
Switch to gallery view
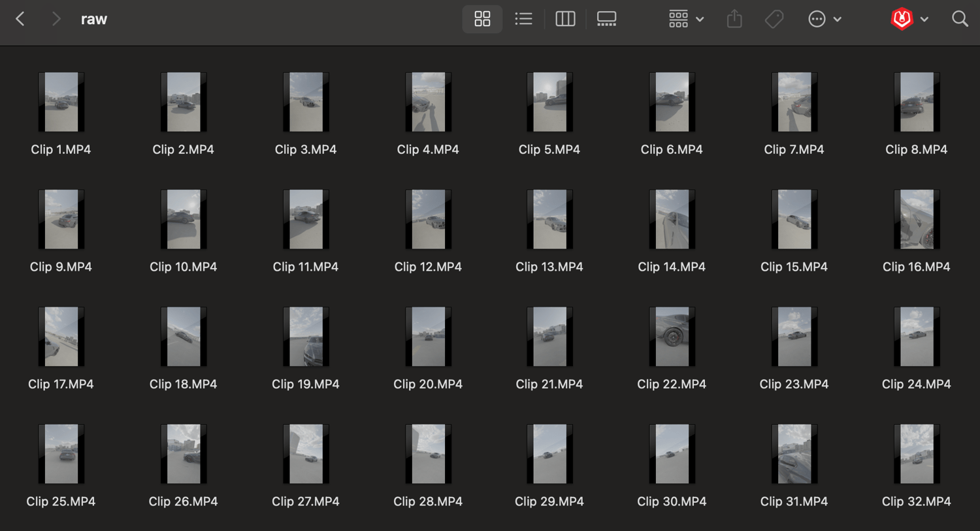[607, 19]
